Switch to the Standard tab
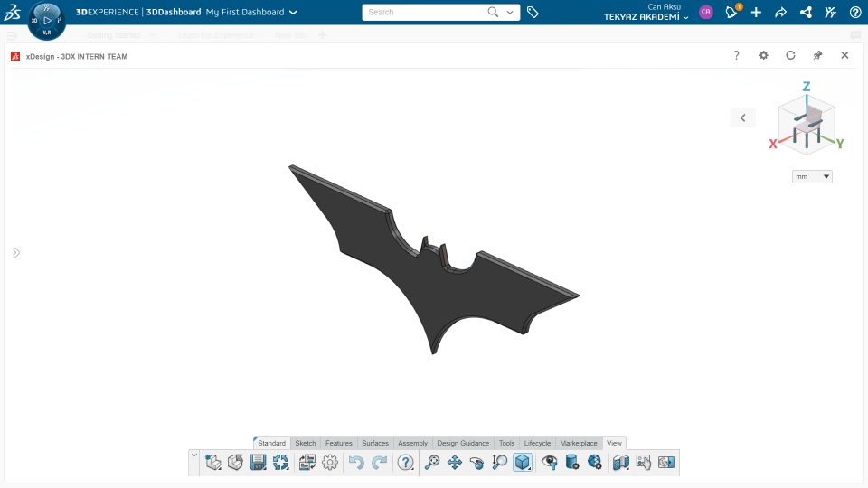The height and width of the screenshot is (488, 868). (x=271, y=443)
